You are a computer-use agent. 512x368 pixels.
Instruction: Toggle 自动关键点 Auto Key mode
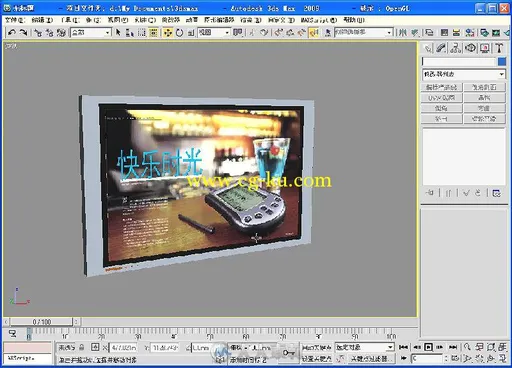tap(316, 347)
